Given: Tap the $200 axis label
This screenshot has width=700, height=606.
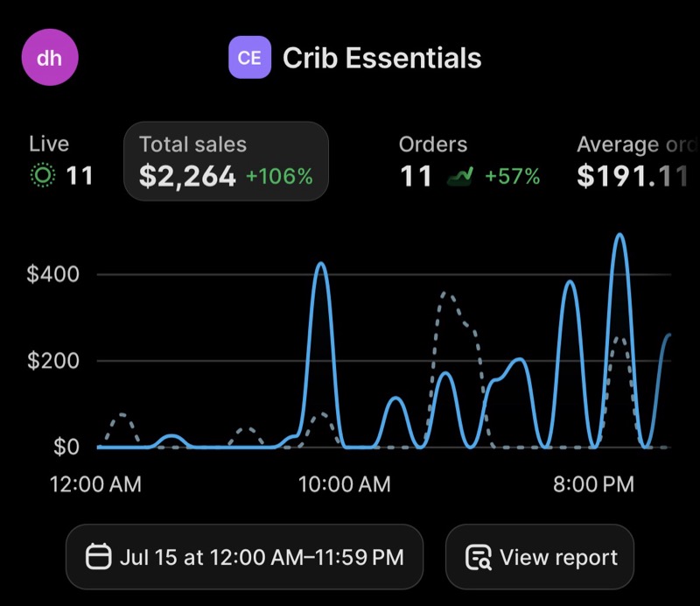Looking at the screenshot, I should (x=53, y=361).
